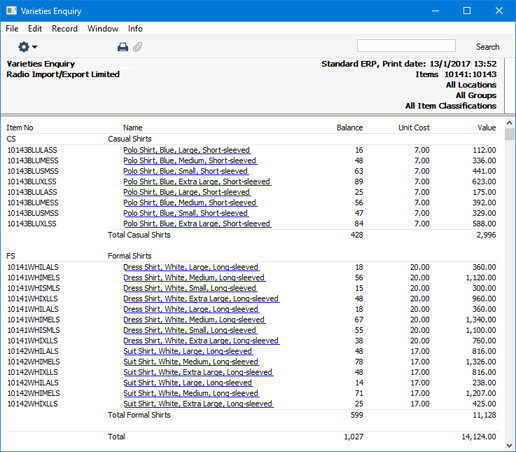516x452 pixels.
Task: Click the printer icon
Action: click(123, 47)
